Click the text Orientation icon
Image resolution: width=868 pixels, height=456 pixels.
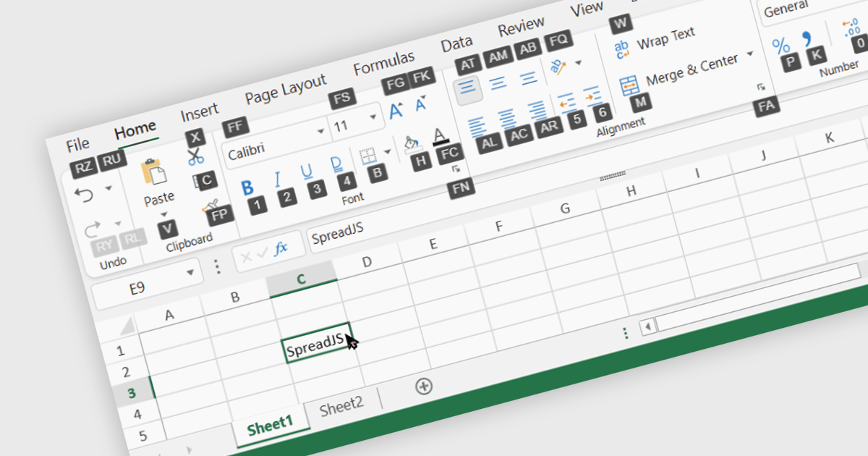point(558,67)
